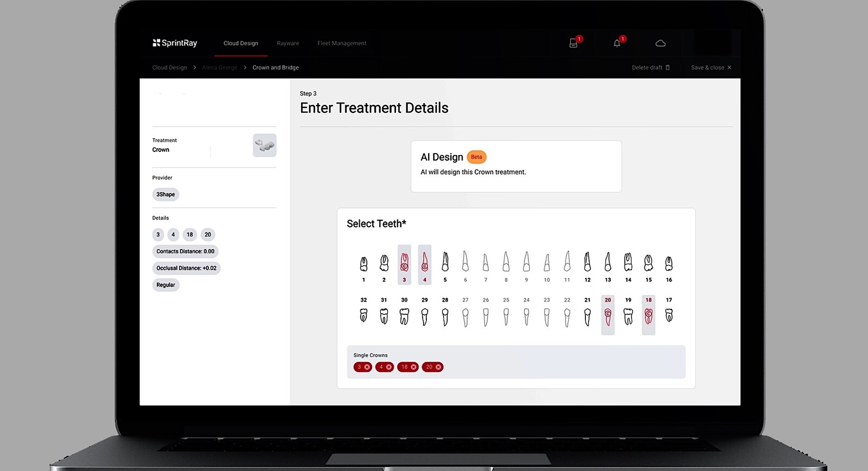
Task: Click the crown treatment thumbnail image
Action: pos(265,145)
